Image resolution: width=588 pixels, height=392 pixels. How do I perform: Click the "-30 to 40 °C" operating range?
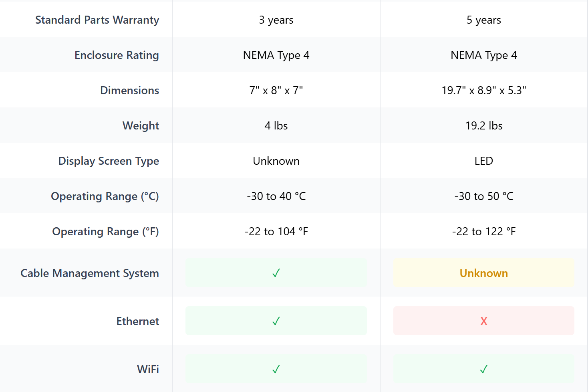click(276, 196)
